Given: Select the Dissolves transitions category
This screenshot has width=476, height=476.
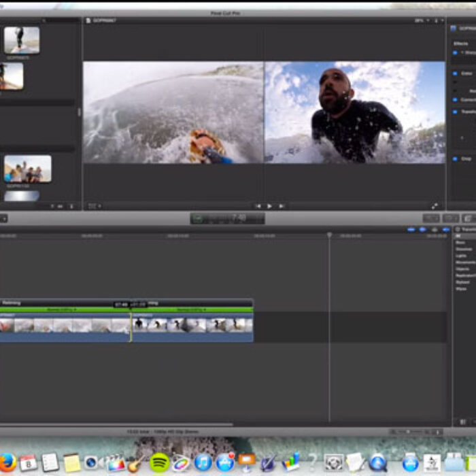Looking at the screenshot, I should point(464,250).
